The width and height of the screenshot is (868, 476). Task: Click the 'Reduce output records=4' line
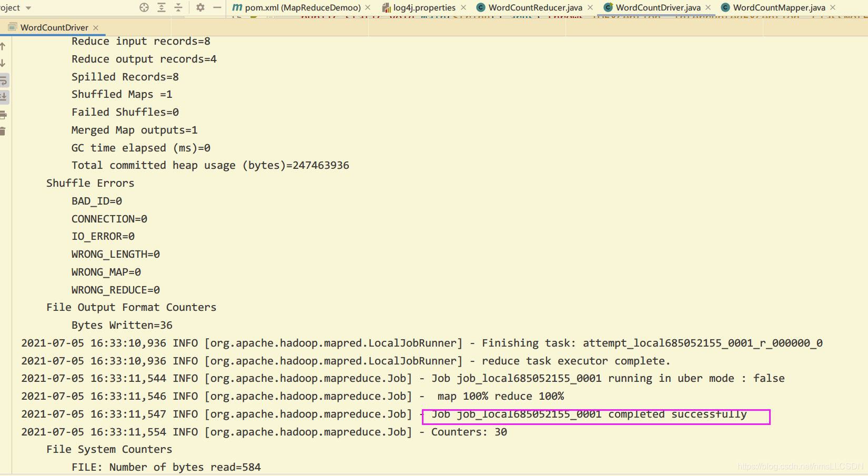coord(144,59)
